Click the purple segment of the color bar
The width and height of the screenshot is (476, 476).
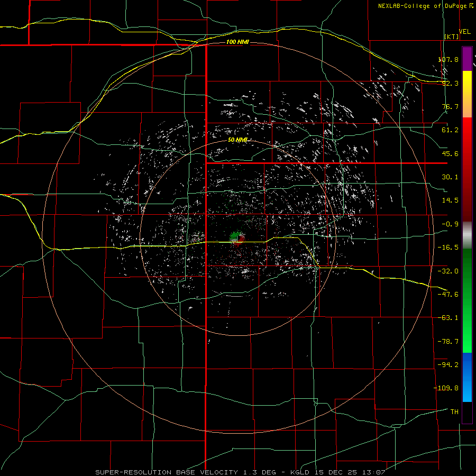click(x=467, y=59)
